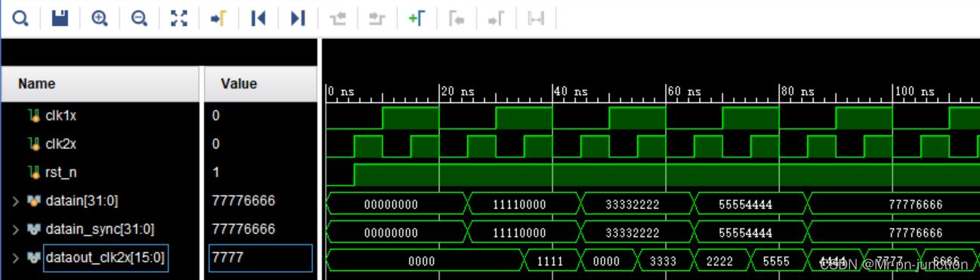The width and height of the screenshot is (980, 280).
Task: Go to next marker
Action: click(496, 18)
